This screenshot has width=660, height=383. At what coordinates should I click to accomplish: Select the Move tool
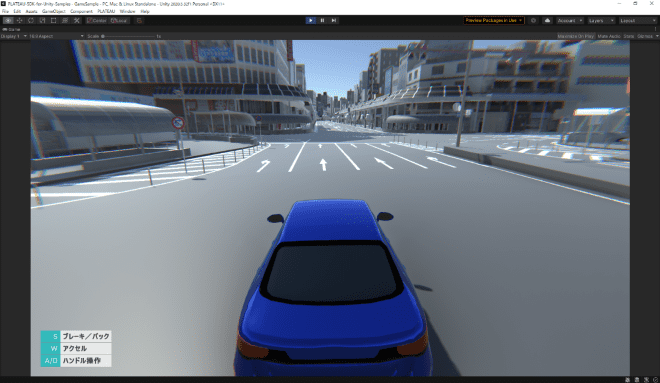[19, 20]
